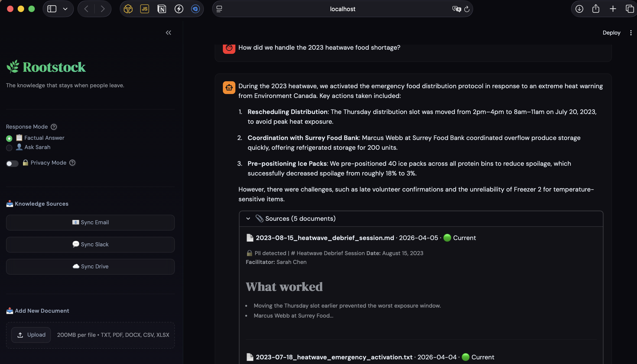The image size is (637, 364).
Task: Select the Factual Answer response mode
Action: [9, 138]
